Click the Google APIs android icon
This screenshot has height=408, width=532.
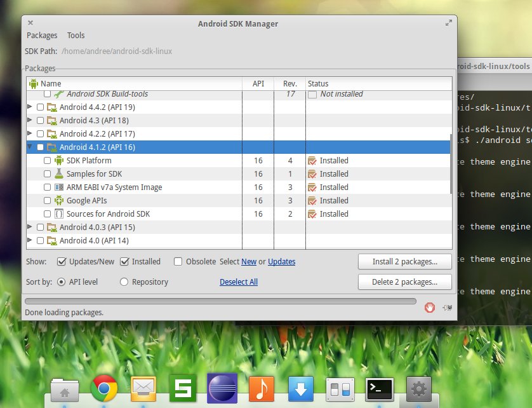tap(59, 200)
